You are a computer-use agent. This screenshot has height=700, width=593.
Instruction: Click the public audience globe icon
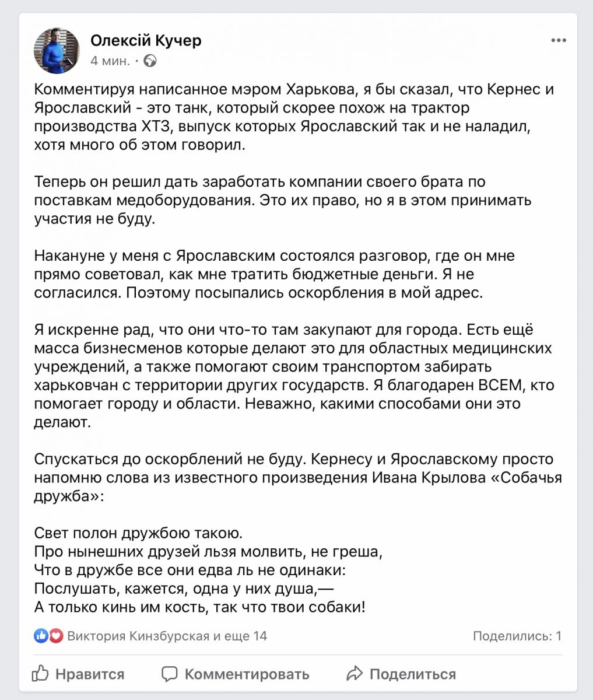pyautogui.click(x=150, y=61)
